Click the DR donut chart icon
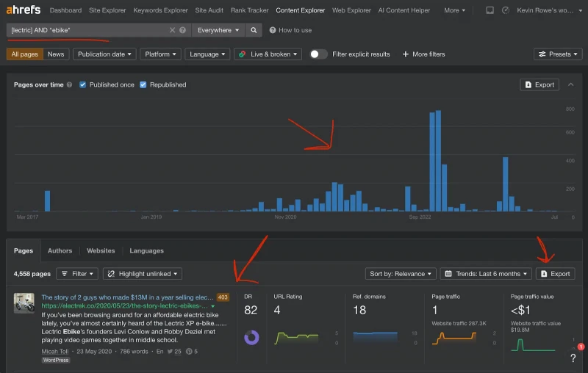This screenshot has height=373, width=588. (251, 338)
